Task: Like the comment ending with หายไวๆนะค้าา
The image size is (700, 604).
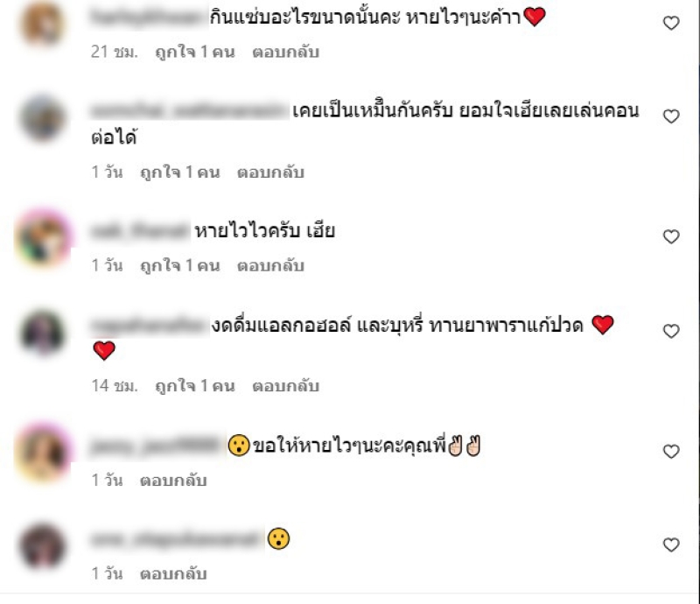Action: (x=671, y=23)
